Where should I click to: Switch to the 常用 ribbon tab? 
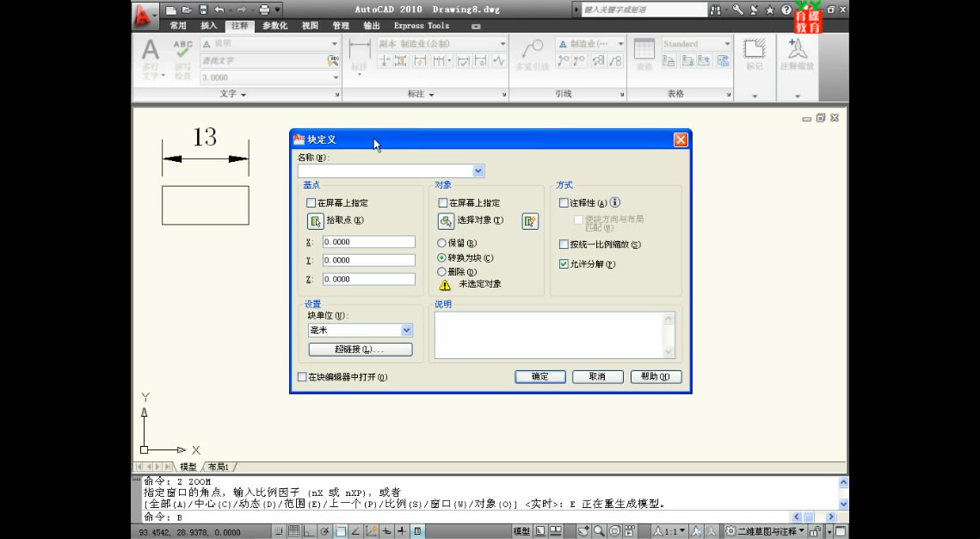[x=178, y=26]
